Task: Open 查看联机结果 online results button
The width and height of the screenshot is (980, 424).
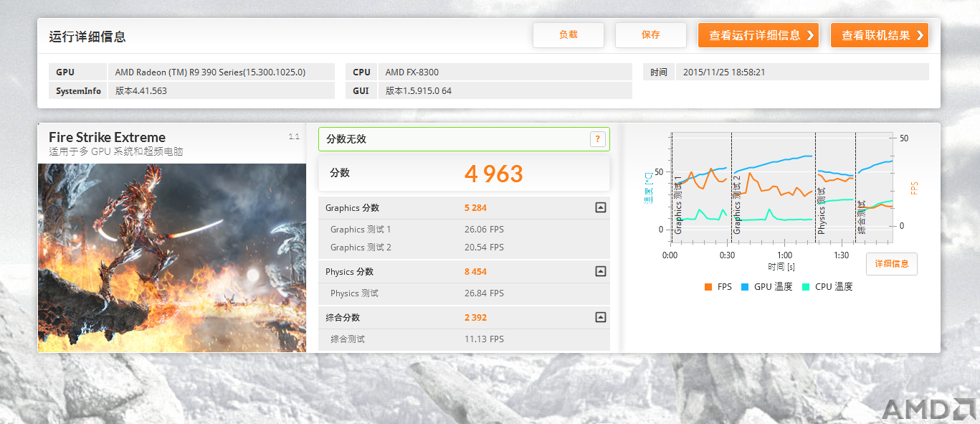Action: [879, 35]
